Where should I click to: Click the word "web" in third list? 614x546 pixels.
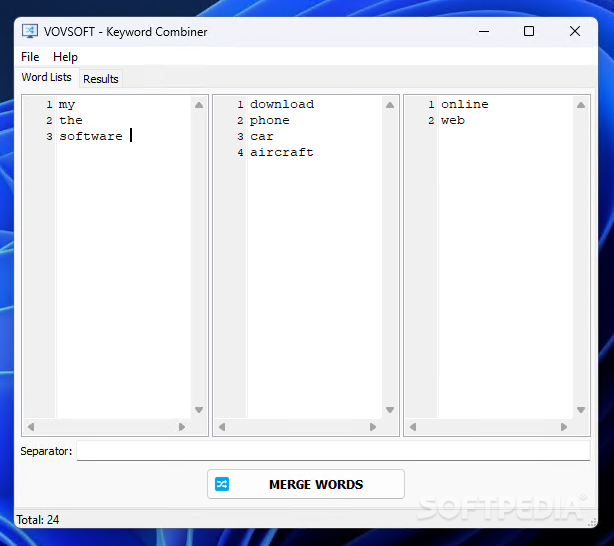coord(453,120)
